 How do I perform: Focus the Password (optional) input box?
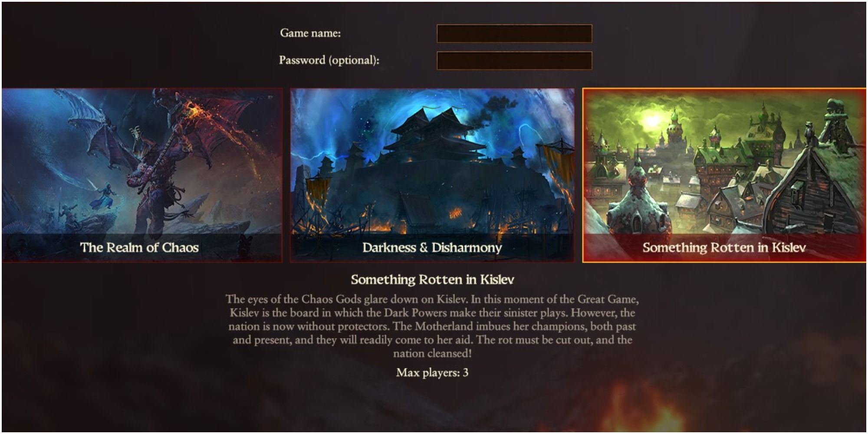coord(514,60)
